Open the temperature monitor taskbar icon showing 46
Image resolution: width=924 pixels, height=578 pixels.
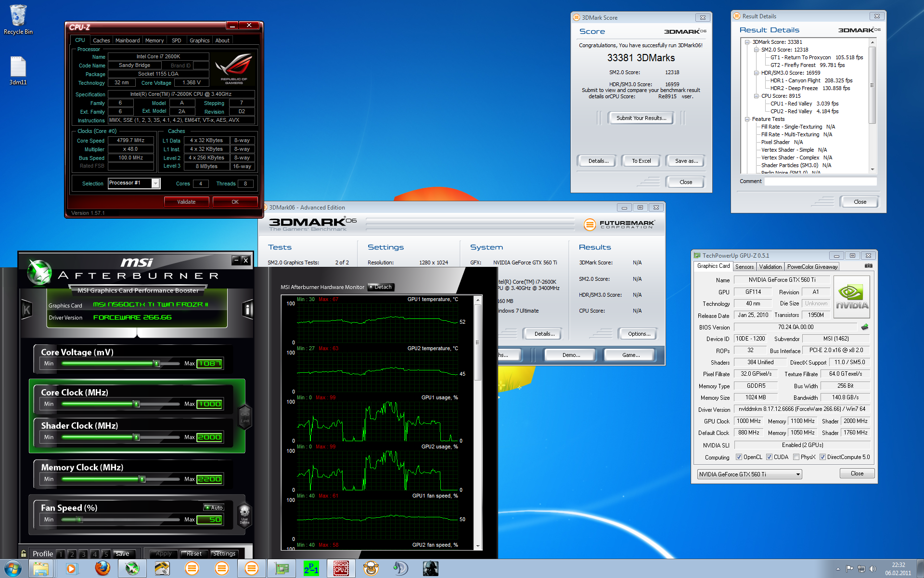point(162,569)
